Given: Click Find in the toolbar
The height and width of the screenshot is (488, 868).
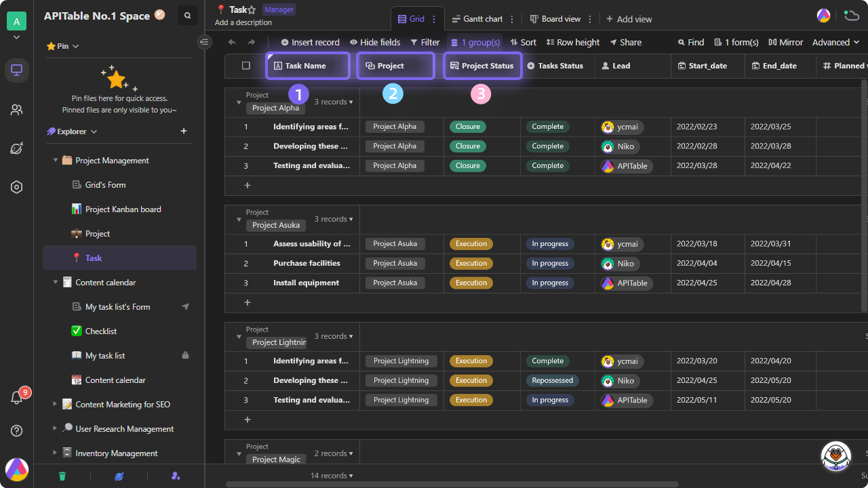Looking at the screenshot, I should click(691, 42).
